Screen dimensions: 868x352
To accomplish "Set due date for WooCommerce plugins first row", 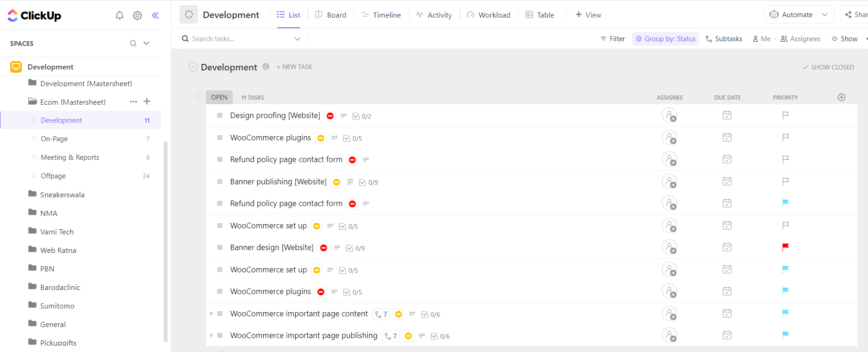I will (727, 137).
